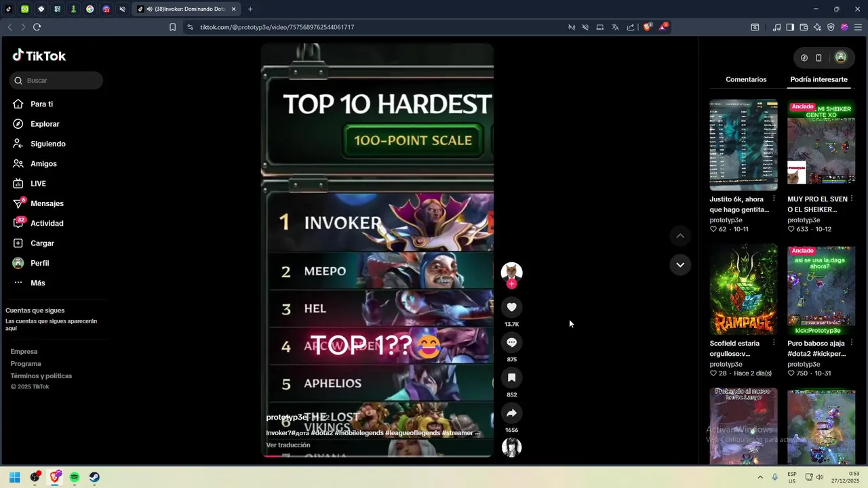
Task: Open options for Puro baboso ajaja video
Action: pos(852,343)
